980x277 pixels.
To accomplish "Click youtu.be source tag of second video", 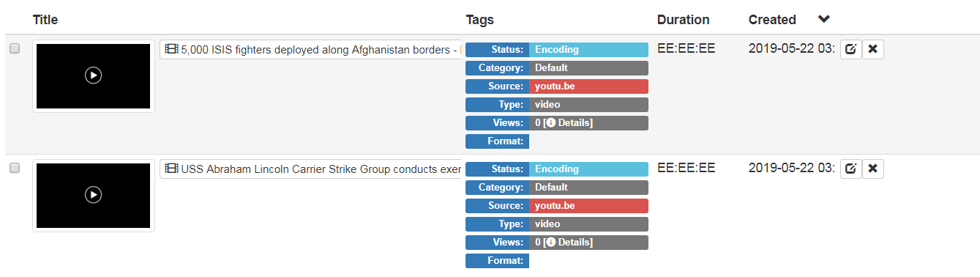I will coord(588,206).
